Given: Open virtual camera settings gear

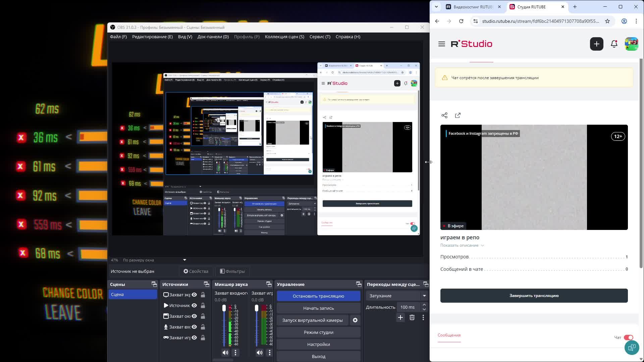Looking at the screenshot, I should click(x=355, y=320).
